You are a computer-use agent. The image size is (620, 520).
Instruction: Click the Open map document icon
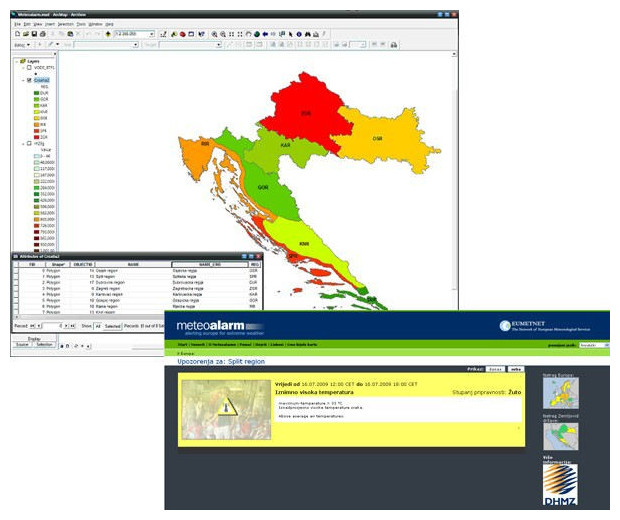pyautogui.click(x=26, y=34)
